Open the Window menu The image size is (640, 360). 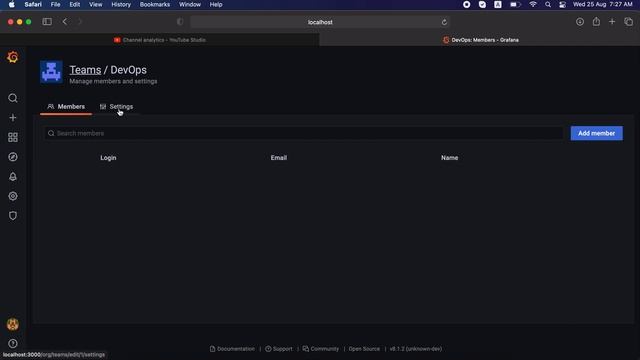point(190,4)
